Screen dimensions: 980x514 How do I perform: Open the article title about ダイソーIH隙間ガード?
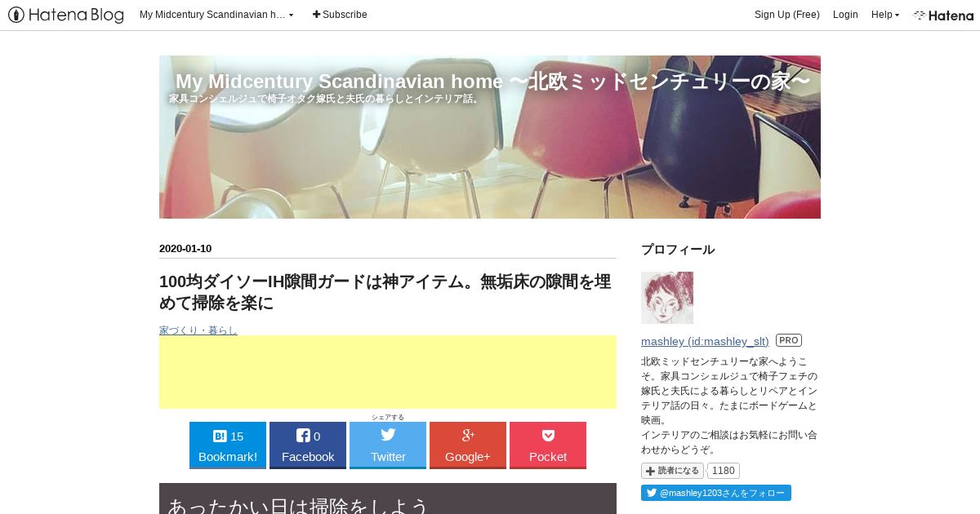(x=385, y=292)
